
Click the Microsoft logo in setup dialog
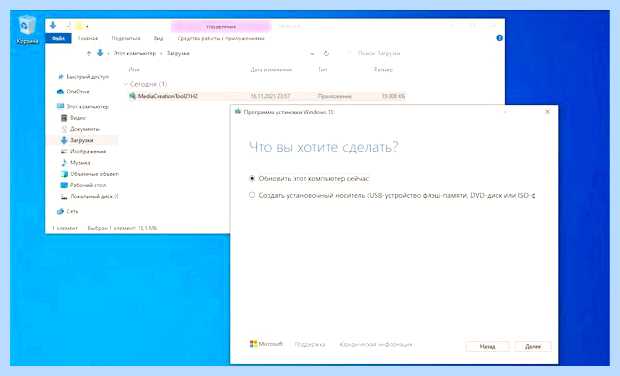click(x=266, y=344)
